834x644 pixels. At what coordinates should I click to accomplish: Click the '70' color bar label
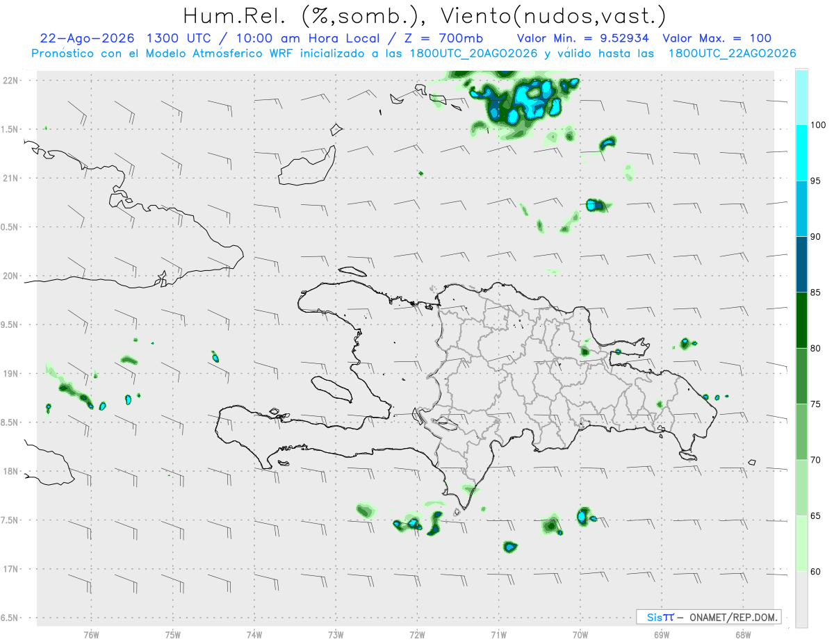817,460
